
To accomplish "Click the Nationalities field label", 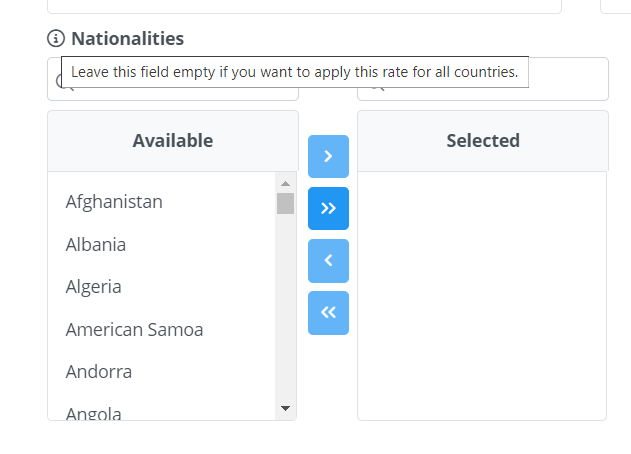I will pyautogui.click(x=127, y=39).
